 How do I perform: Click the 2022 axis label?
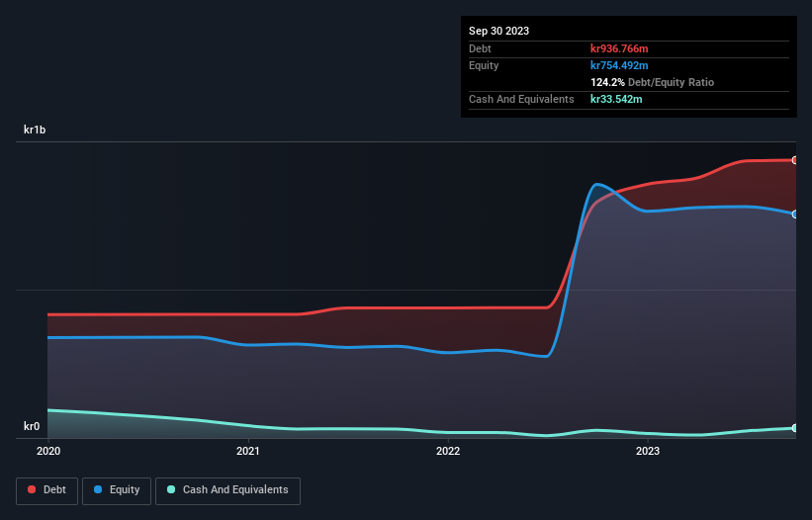click(448, 451)
